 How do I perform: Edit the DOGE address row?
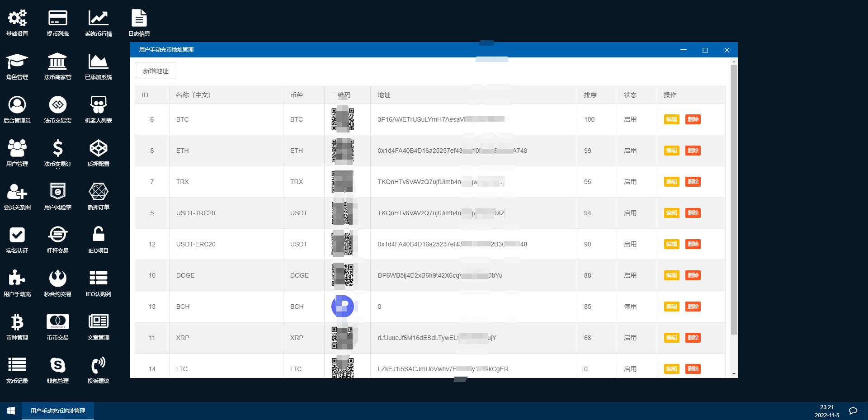click(671, 275)
